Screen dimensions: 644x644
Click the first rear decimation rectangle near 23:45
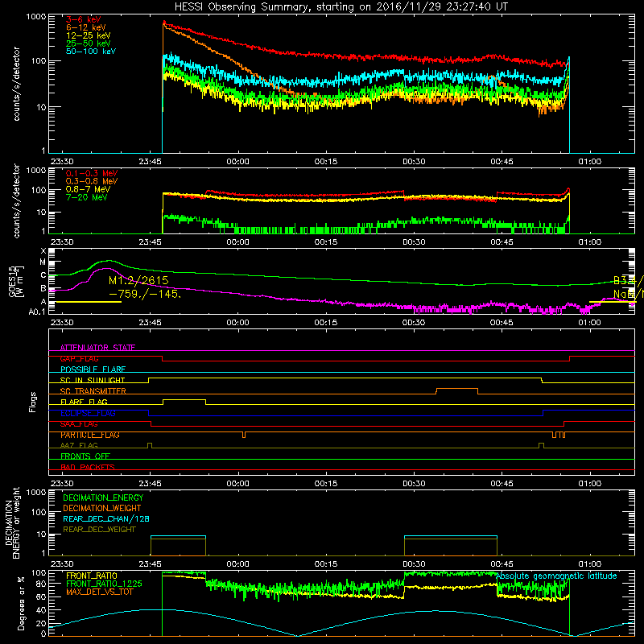pos(178,546)
